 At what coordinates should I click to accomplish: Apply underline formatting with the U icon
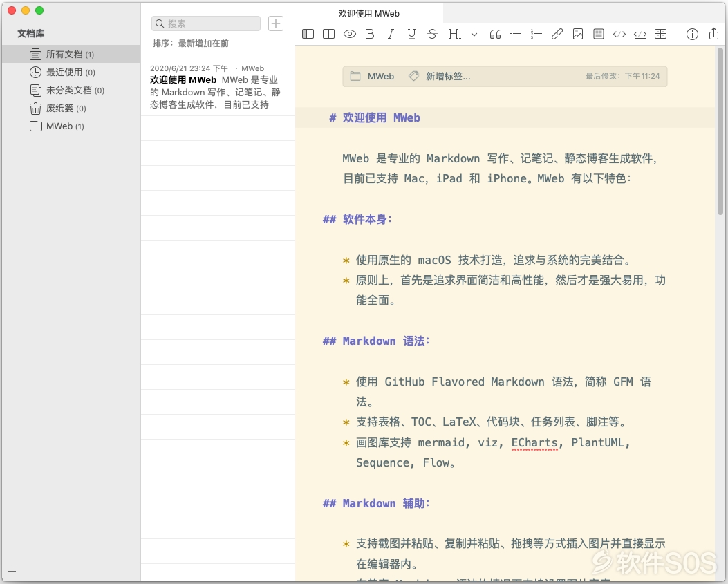[x=411, y=34]
